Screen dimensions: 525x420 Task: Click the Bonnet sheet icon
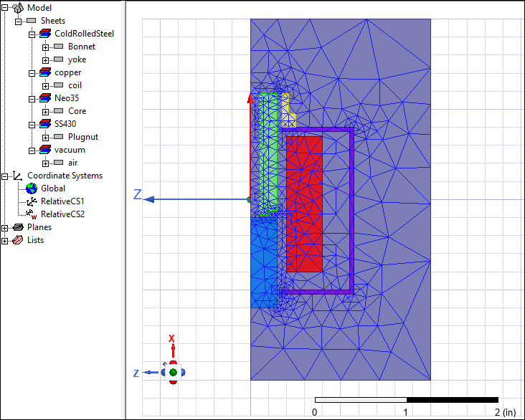tap(59, 47)
